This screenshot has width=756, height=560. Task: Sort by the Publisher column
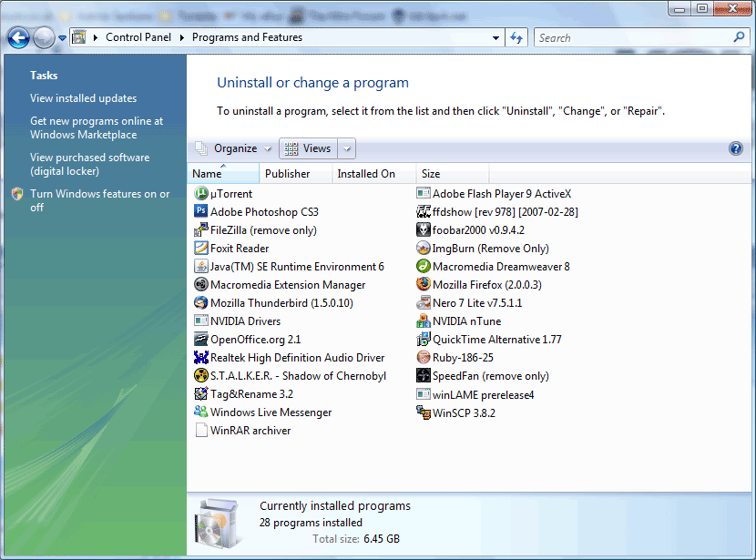point(295,174)
